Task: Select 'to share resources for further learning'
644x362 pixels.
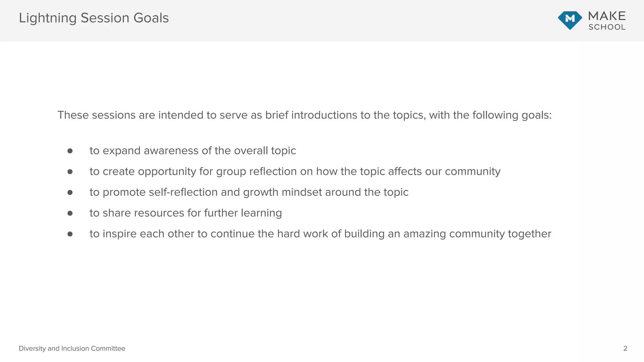Action: (x=186, y=213)
